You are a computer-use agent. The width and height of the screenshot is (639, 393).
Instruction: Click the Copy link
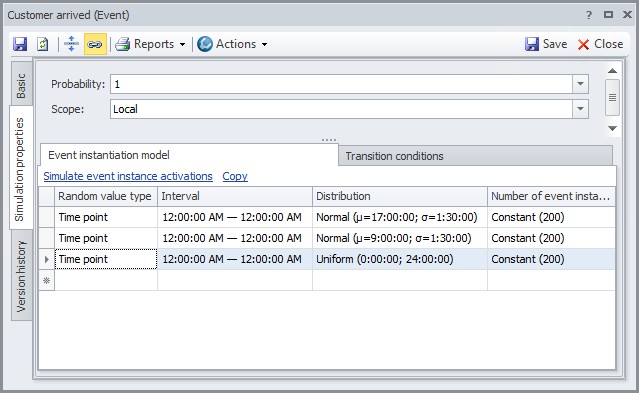tap(235, 176)
